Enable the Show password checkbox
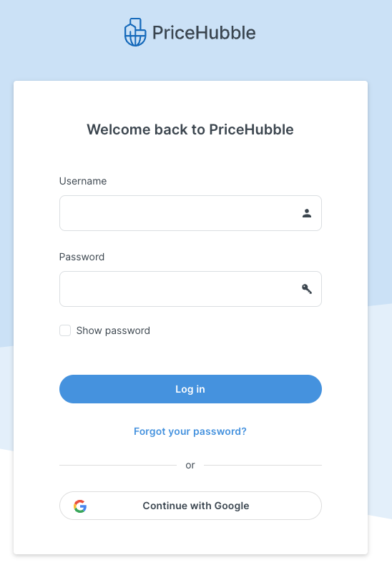Image resolution: width=392 pixels, height=565 pixels. point(65,330)
